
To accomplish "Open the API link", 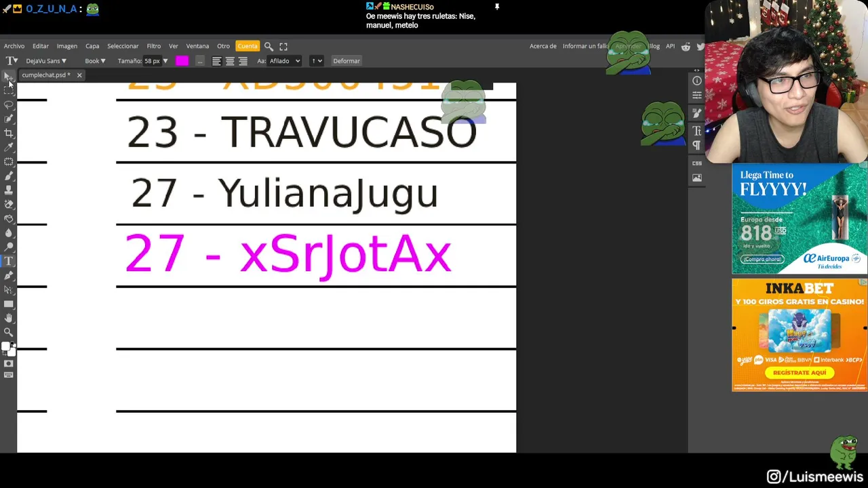I will pos(670,46).
